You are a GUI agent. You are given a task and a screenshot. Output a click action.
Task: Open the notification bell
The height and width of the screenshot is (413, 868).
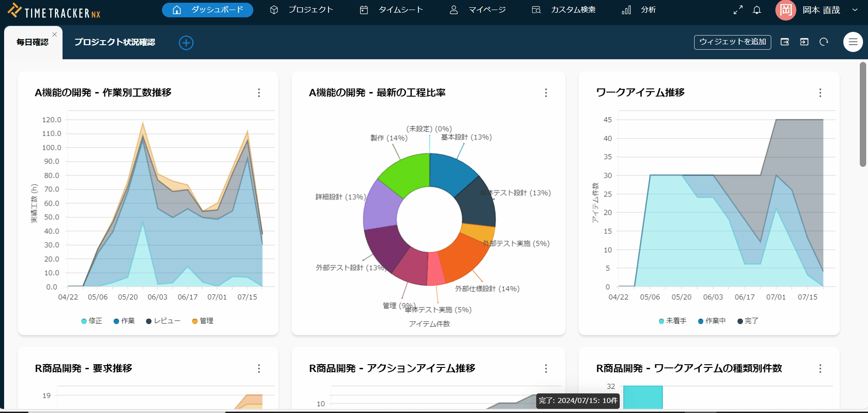point(757,10)
